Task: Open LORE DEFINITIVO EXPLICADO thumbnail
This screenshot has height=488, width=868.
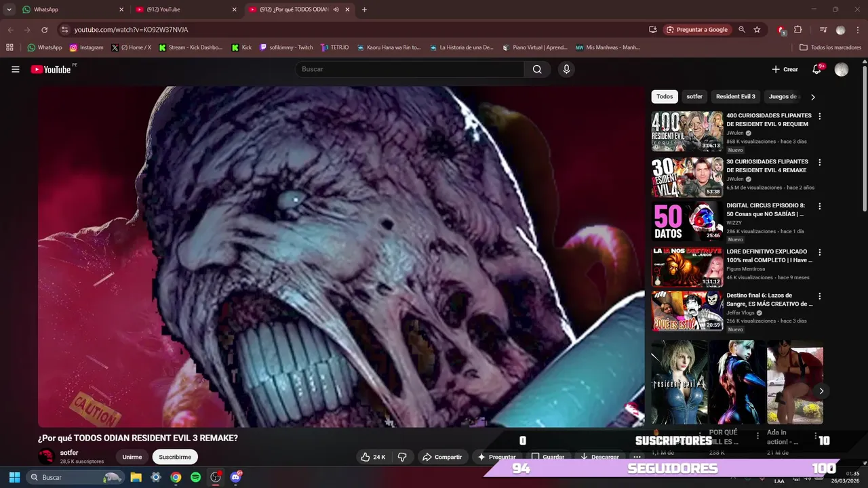Action: tap(687, 267)
